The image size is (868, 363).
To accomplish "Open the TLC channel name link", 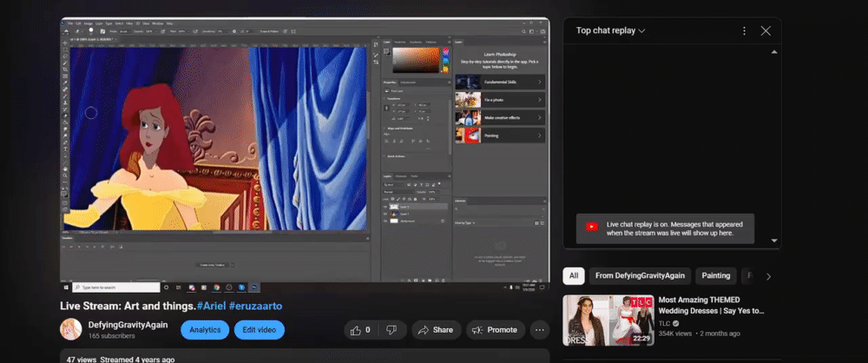I will (664, 323).
